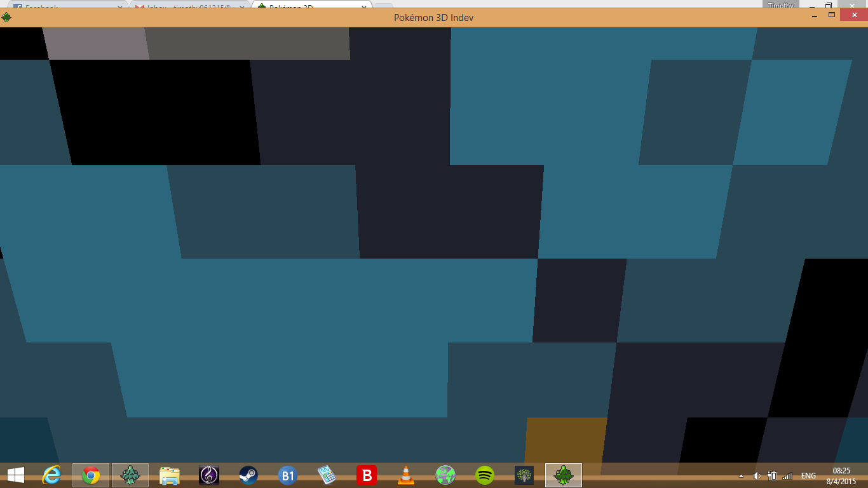Select the active bright green Pokémon 3D taskbar icon
The image size is (868, 488).
564,475
